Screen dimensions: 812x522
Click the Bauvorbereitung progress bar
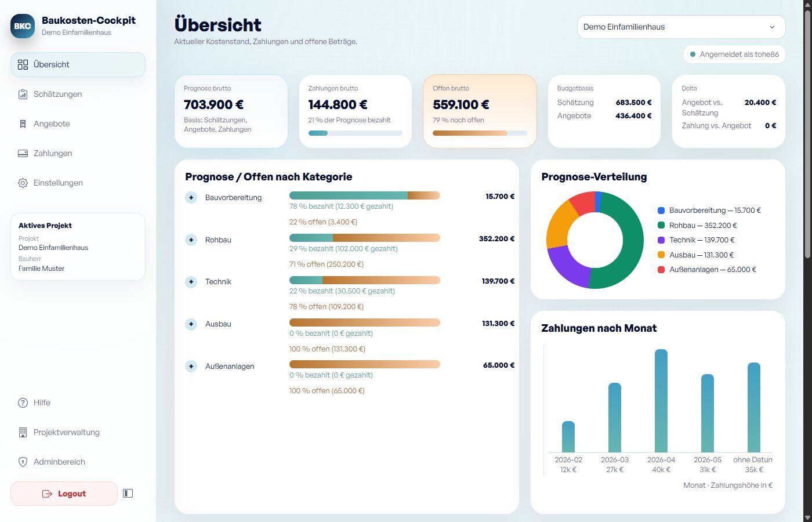pyautogui.click(x=364, y=195)
